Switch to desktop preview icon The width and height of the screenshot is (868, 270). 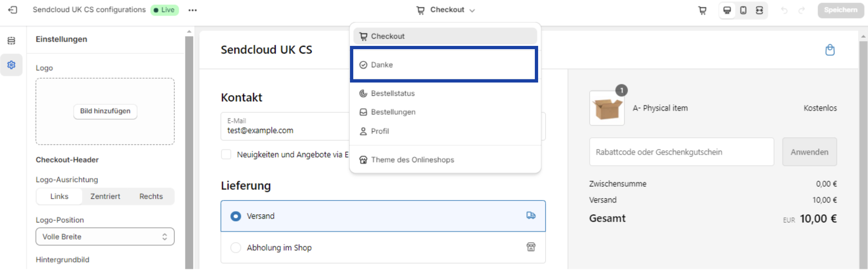pyautogui.click(x=727, y=10)
